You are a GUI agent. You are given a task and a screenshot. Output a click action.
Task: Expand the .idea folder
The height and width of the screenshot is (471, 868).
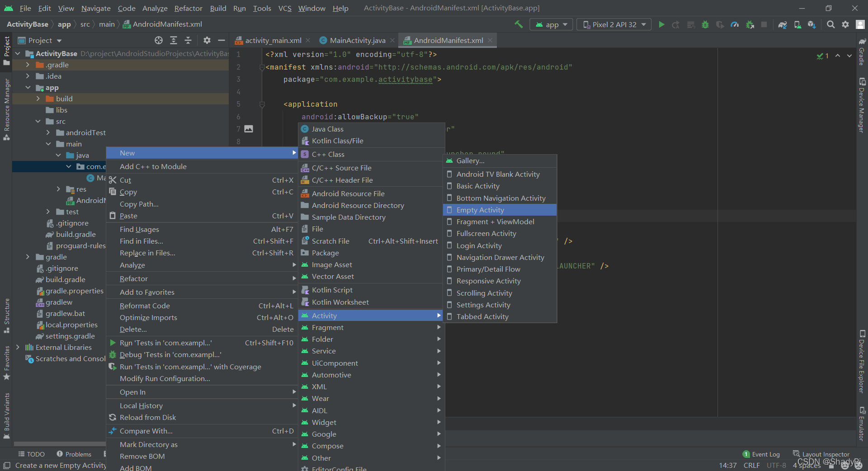click(28, 76)
